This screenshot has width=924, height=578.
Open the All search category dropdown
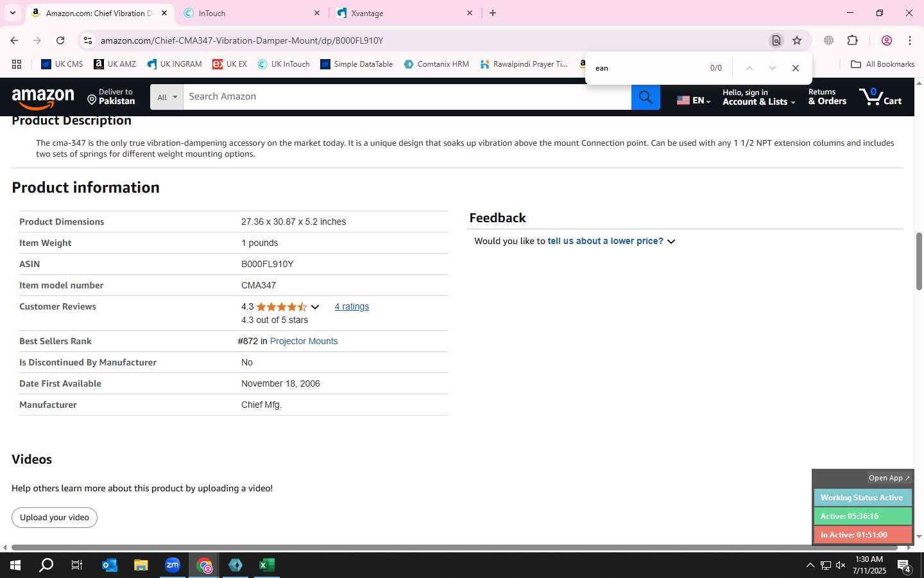[x=167, y=97]
